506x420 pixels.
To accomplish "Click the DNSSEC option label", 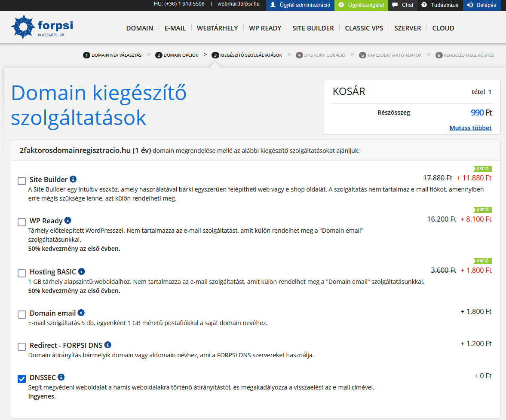I will [43, 378].
